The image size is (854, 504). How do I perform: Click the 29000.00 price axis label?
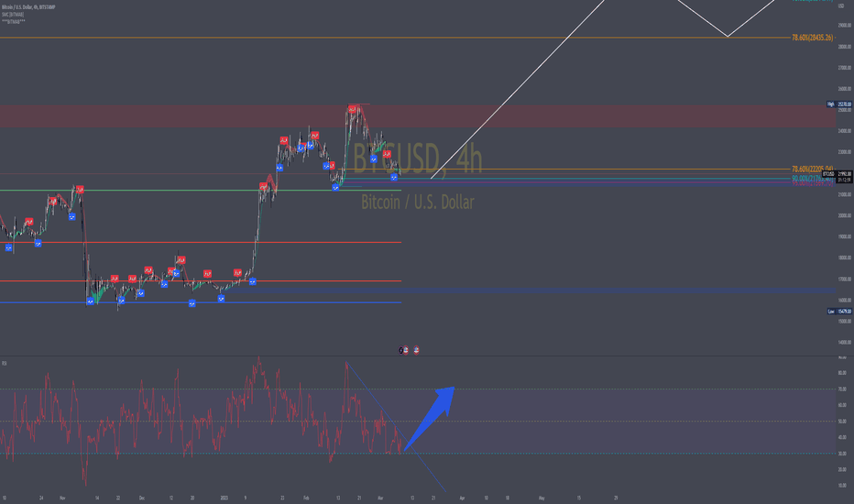tap(845, 25)
